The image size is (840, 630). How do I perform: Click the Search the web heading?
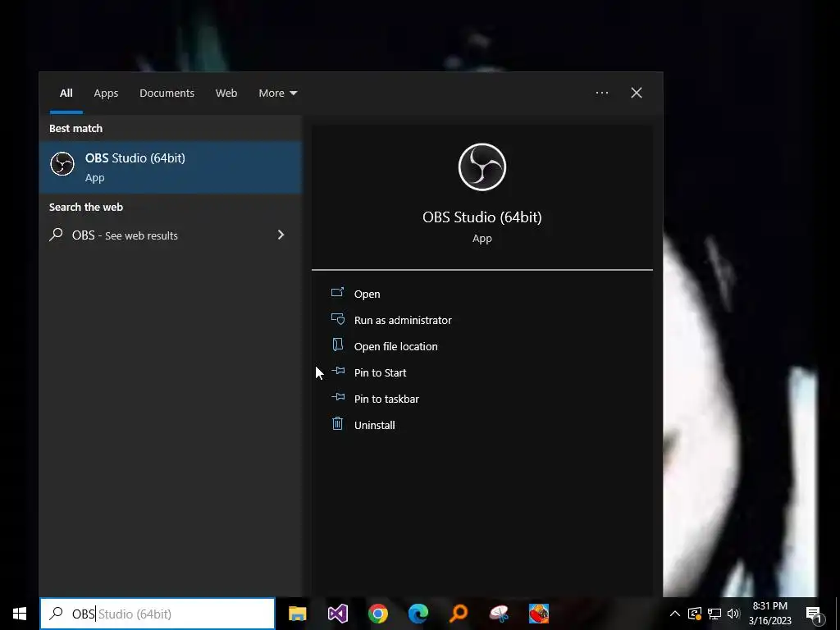point(85,208)
